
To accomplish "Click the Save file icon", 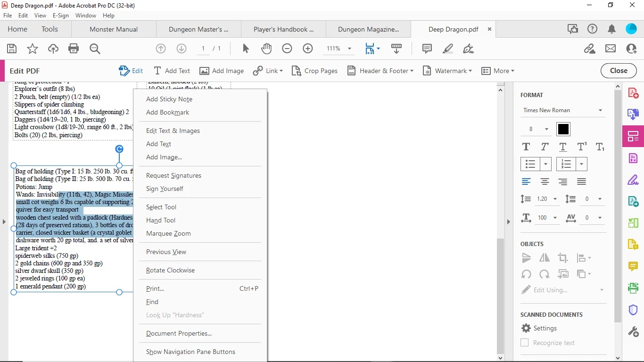I will tap(12, 49).
